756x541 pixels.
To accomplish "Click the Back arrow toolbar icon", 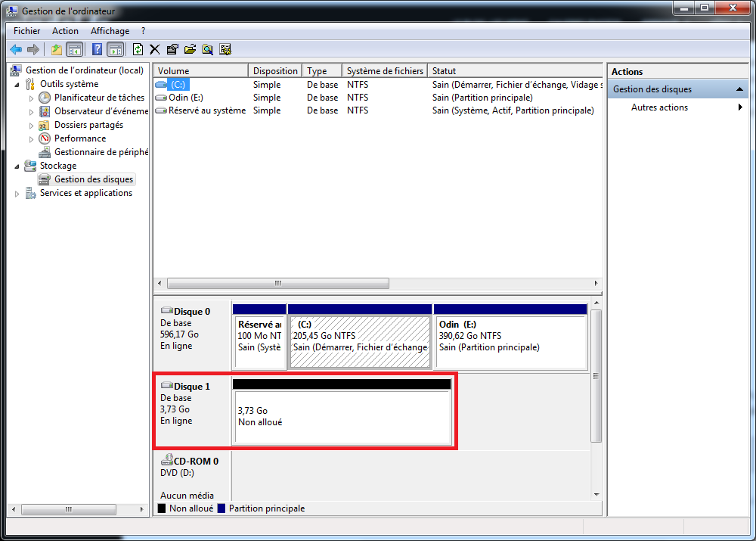I will tap(15, 49).
